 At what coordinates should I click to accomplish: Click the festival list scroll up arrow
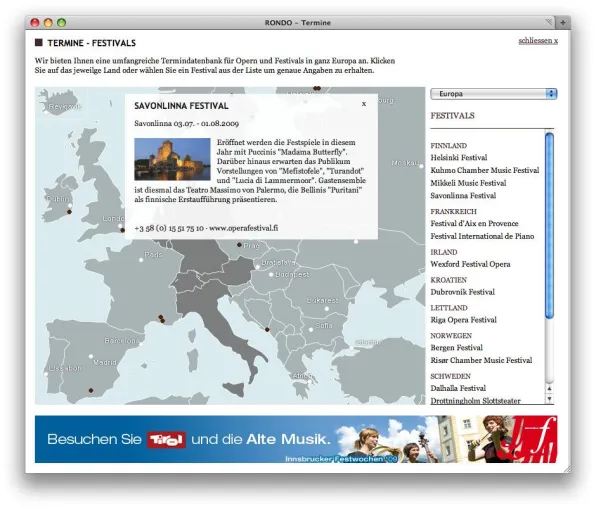[x=549, y=389]
